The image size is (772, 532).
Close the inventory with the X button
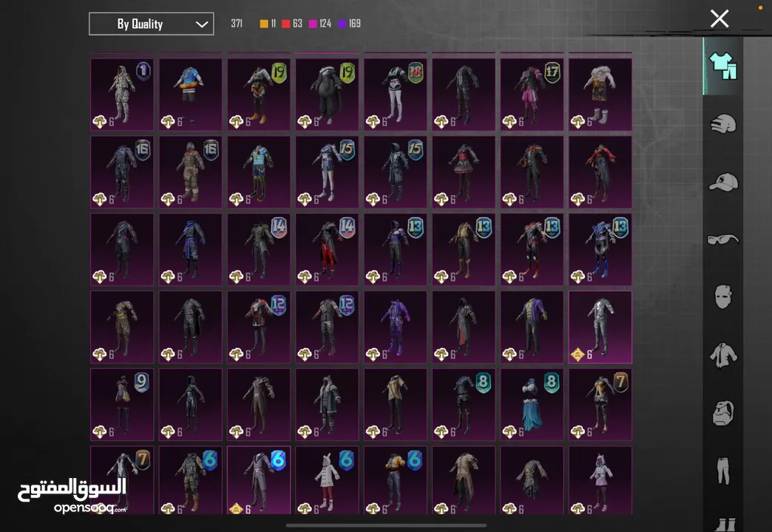click(719, 18)
